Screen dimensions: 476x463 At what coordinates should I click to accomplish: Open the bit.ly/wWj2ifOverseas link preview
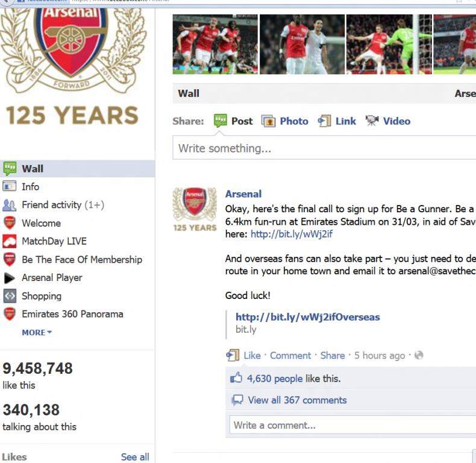click(307, 317)
